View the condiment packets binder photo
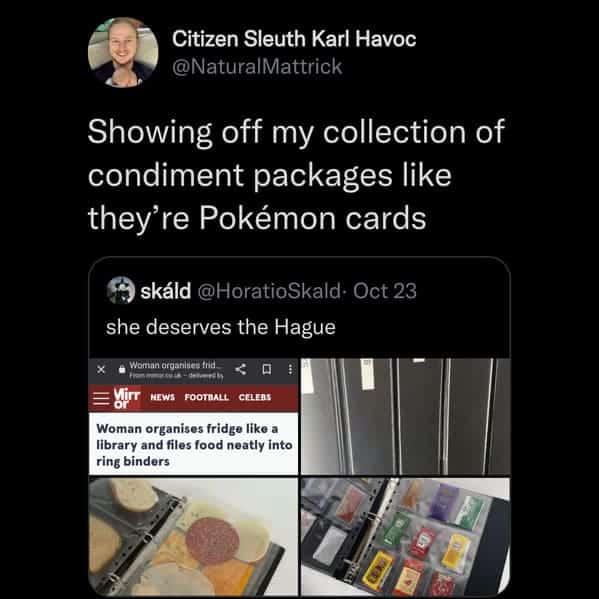 tap(405, 537)
